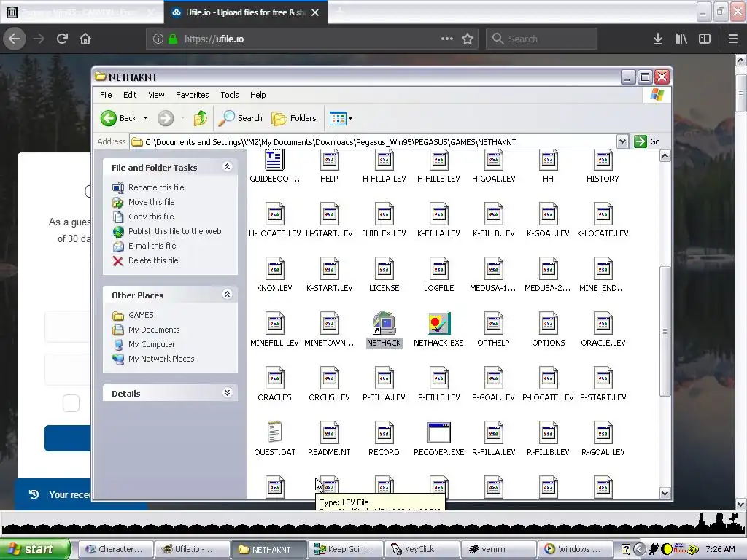747x560 pixels.
Task: Click the Firefox Home icon
Action: tap(85, 39)
